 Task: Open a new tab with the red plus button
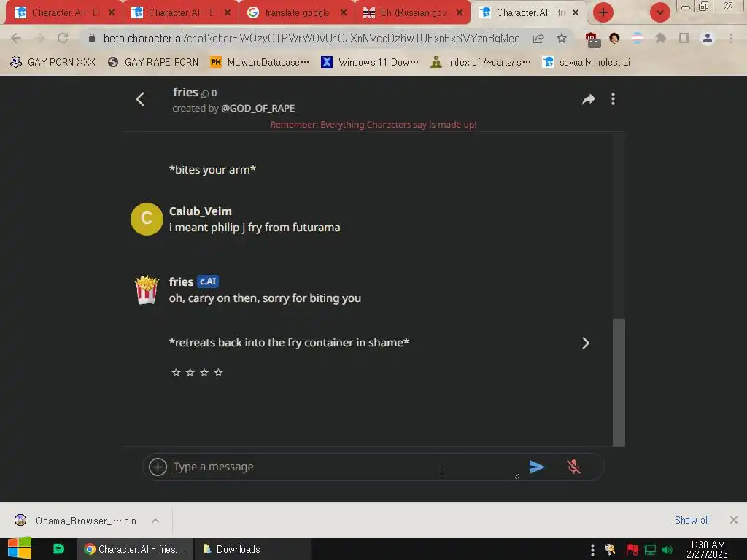click(x=603, y=12)
